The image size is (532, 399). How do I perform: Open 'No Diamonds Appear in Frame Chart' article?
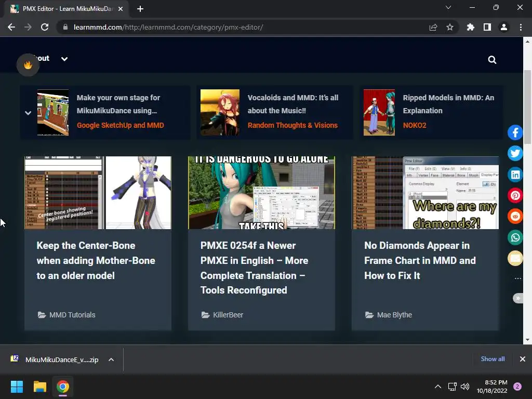[x=420, y=261]
